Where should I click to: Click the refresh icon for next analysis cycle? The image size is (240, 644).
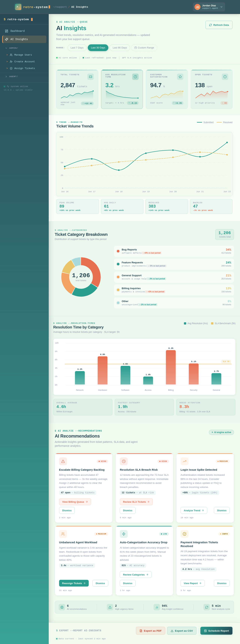(207, 607)
